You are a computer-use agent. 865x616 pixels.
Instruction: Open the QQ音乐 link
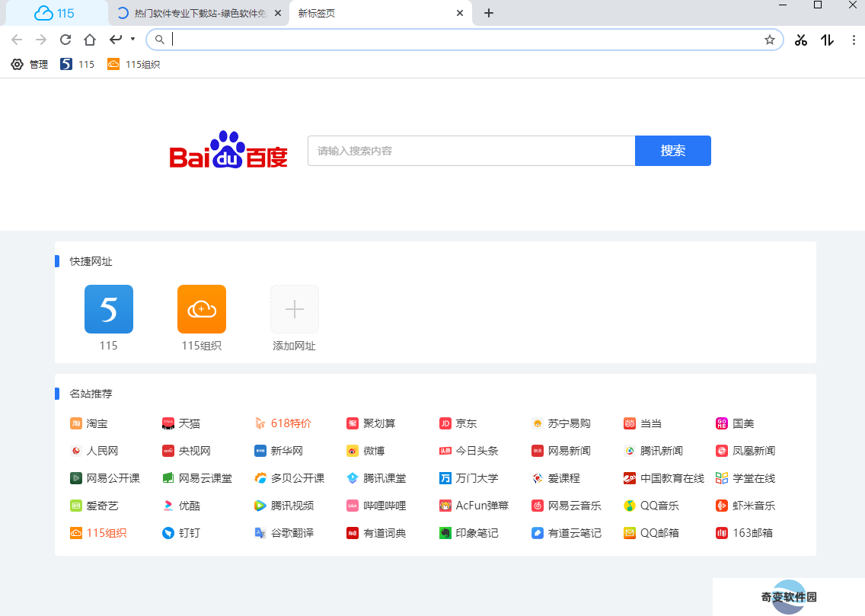click(x=652, y=506)
